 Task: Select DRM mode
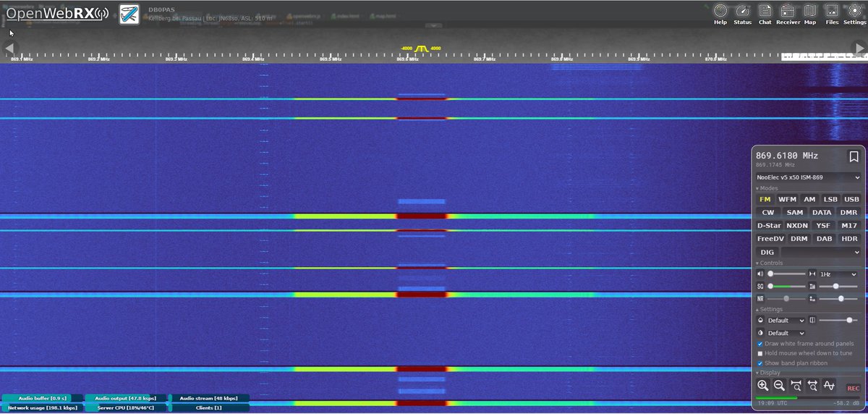coord(799,238)
